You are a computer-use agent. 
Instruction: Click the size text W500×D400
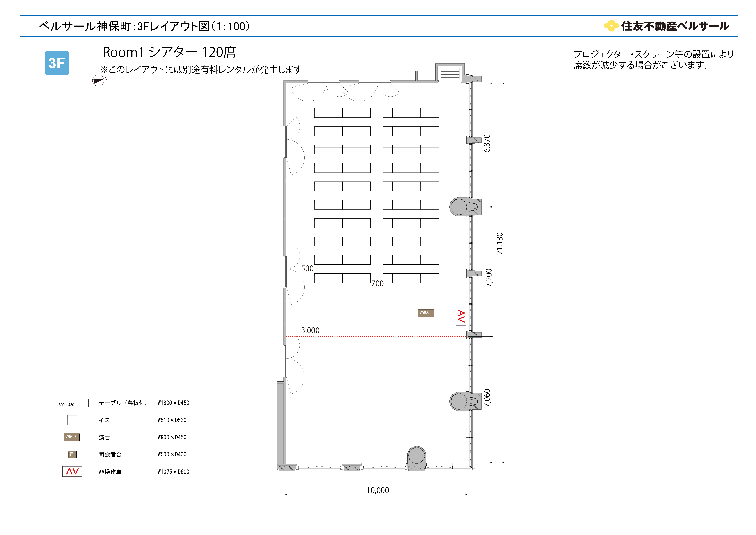click(172, 454)
